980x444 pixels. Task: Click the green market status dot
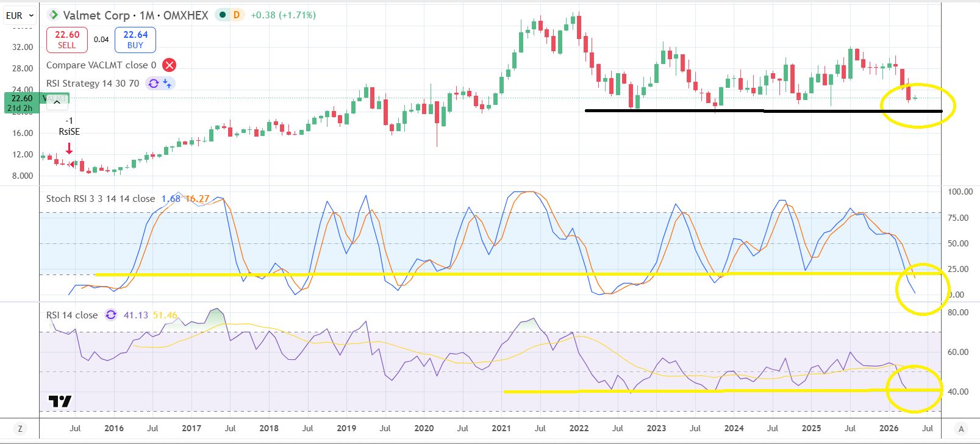(222, 15)
